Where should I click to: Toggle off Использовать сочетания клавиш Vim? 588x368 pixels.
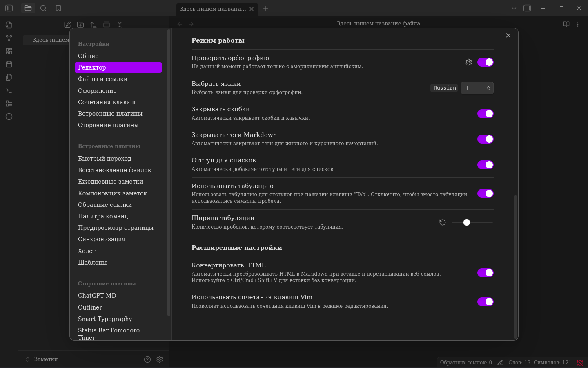[485, 302]
